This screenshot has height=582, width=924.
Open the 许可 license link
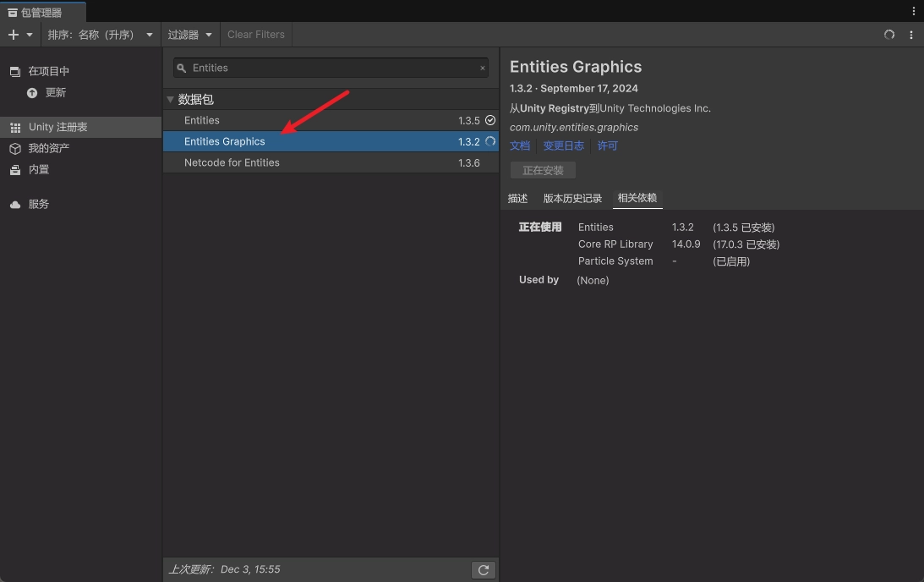(608, 145)
